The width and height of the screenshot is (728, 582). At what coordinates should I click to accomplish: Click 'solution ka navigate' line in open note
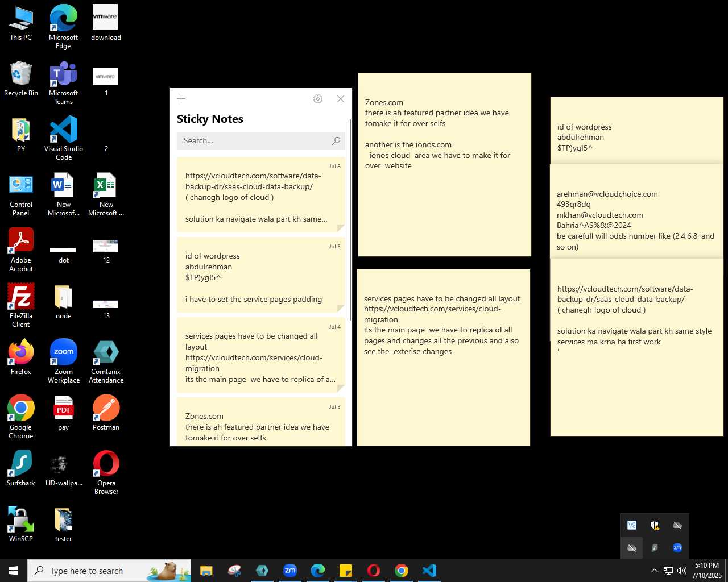click(634, 331)
